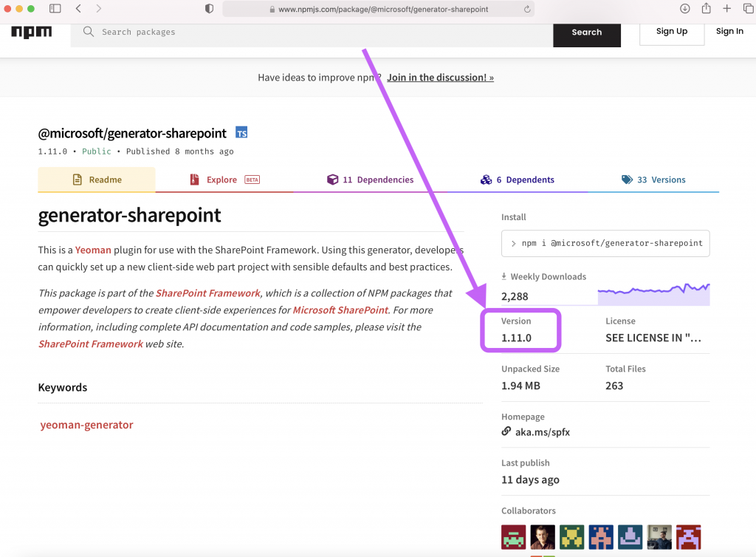Viewport: 756px width, 557px height.
Task: Open the yeoman-generator keyword link
Action: click(87, 425)
